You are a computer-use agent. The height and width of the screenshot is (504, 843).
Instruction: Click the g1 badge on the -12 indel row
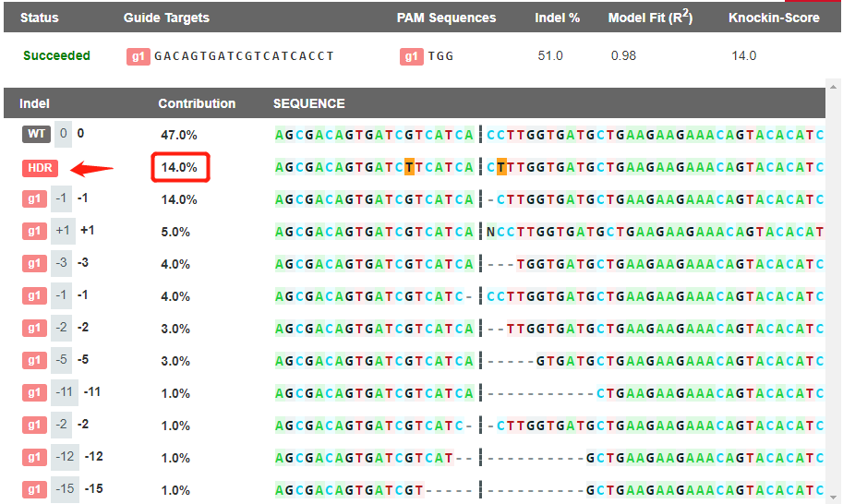coord(35,457)
